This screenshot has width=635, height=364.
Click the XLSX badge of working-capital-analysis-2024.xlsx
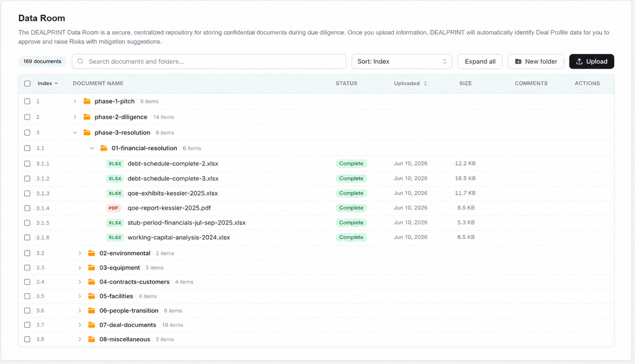pyautogui.click(x=115, y=237)
